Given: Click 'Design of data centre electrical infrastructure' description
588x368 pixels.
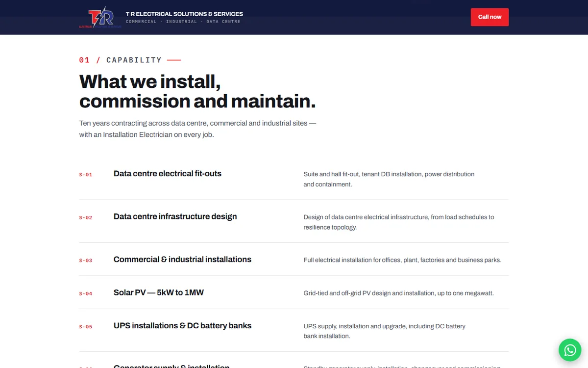Looking at the screenshot, I should click(399, 222).
